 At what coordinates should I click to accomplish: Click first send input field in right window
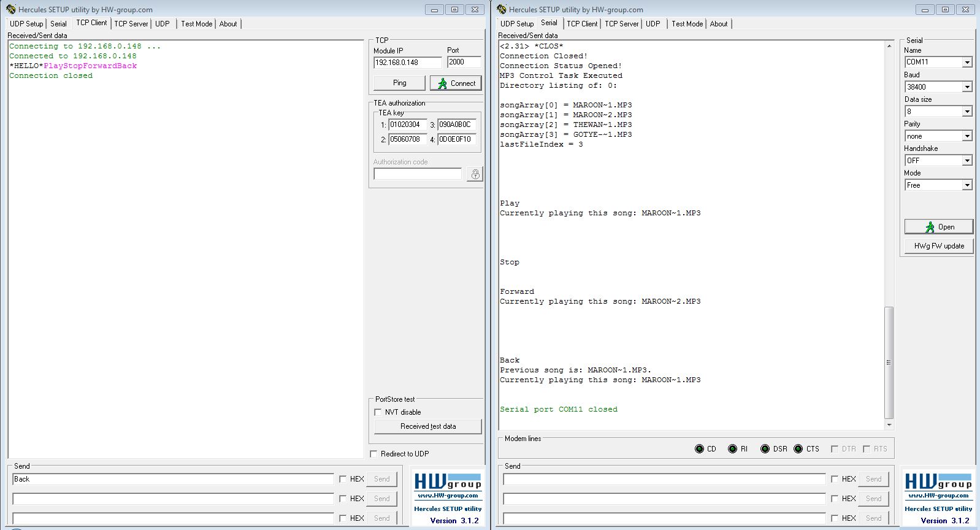(x=664, y=479)
